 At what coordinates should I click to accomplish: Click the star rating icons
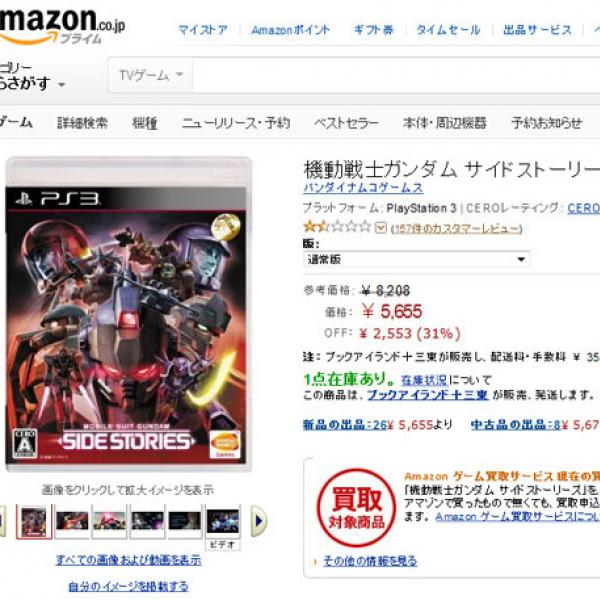[x=337, y=227]
